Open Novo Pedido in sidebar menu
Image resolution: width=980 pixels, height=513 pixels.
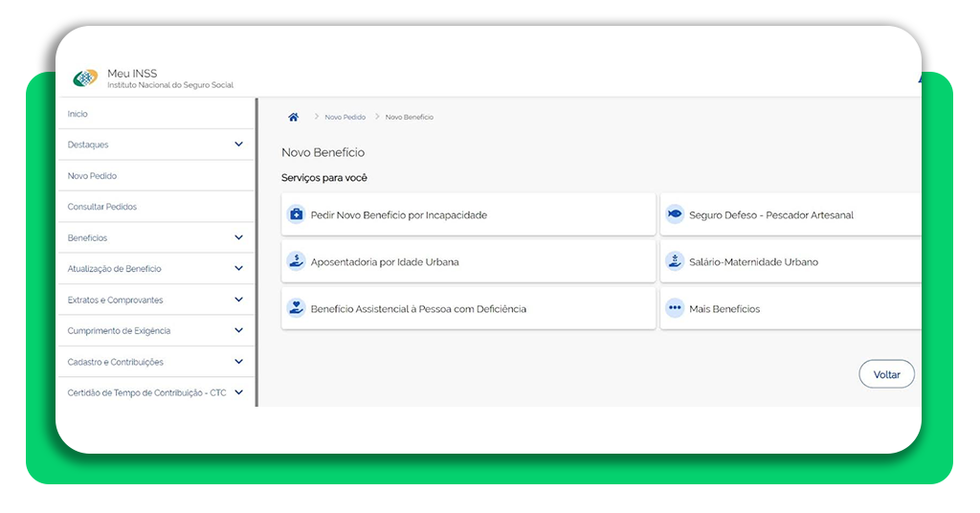coord(92,176)
